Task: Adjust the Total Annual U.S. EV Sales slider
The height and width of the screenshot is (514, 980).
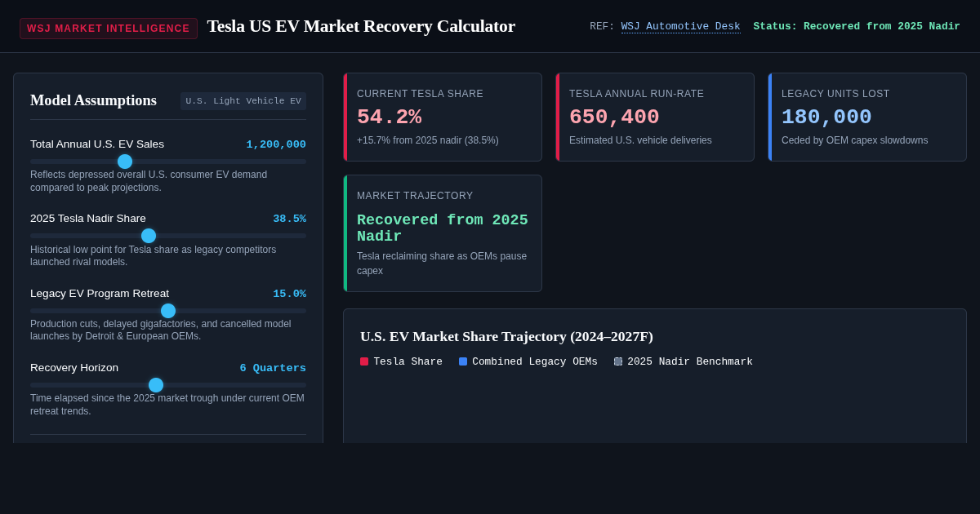Action: (168, 162)
